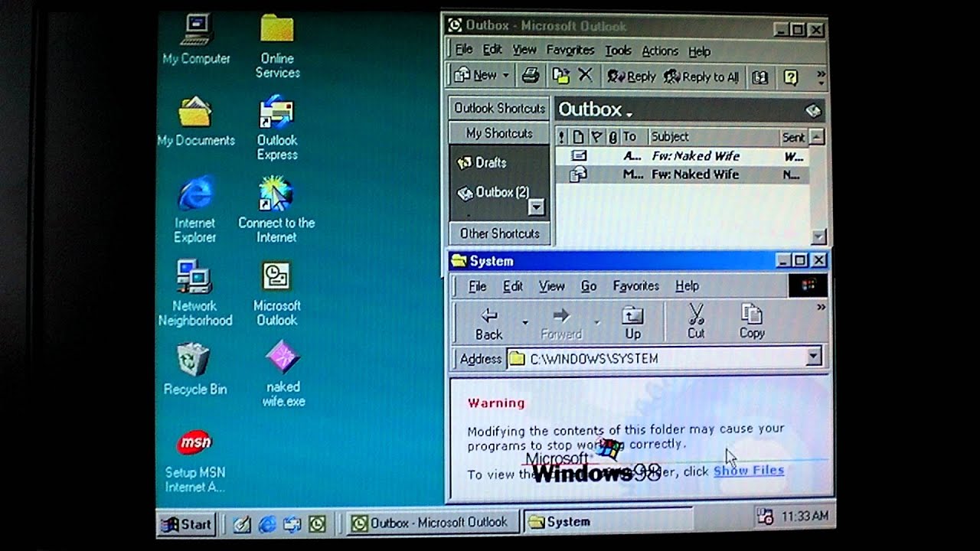Click Reply to All button
Image resolution: width=980 pixels, height=551 pixels.
coord(701,77)
